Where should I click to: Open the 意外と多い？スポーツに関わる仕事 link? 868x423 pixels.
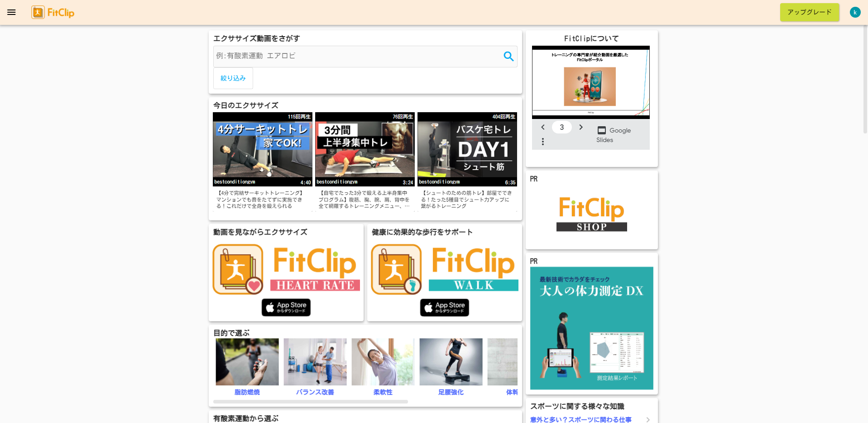coord(581,419)
